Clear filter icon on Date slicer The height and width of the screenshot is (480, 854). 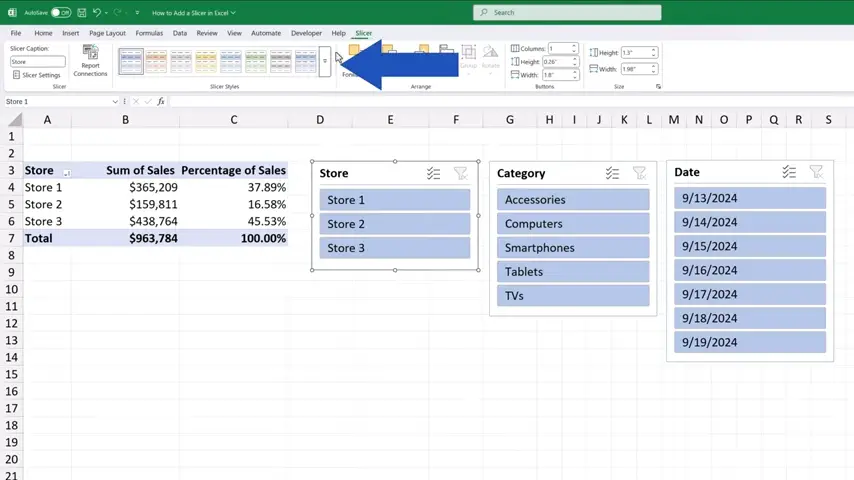coord(816,172)
